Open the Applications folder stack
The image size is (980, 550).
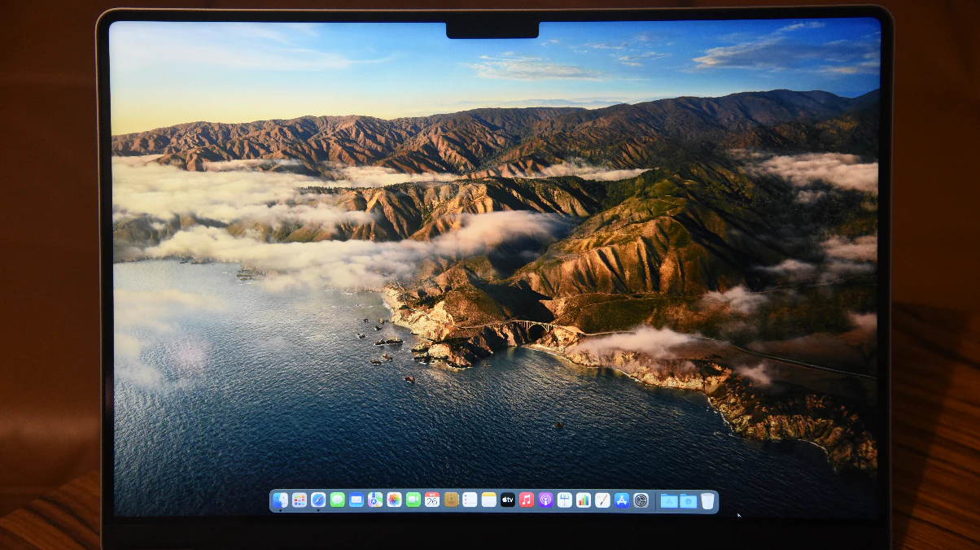pos(669,501)
